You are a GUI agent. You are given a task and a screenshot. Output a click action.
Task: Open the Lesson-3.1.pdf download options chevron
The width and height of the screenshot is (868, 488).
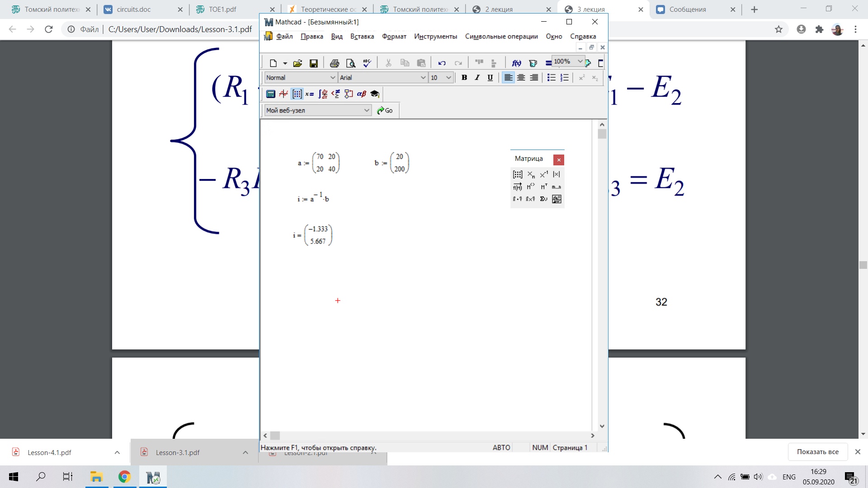pos(245,452)
